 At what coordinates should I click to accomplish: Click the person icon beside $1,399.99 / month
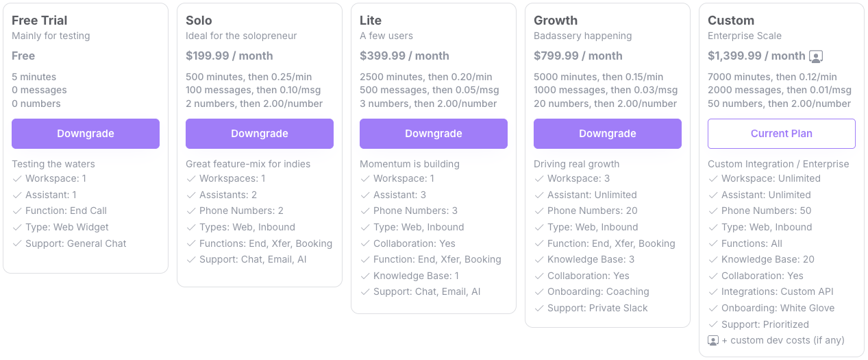click(x=816, y=56)
